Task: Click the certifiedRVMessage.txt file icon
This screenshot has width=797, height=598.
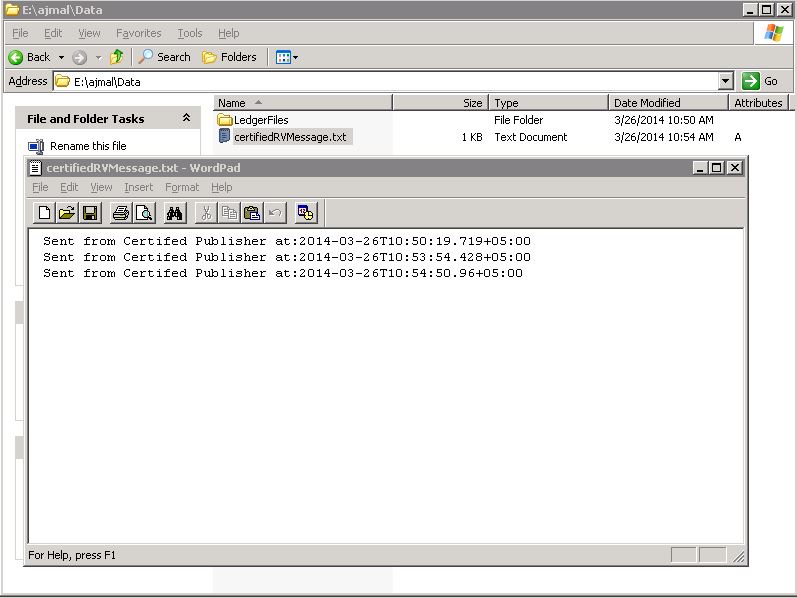Action: (x=224, y=136)
